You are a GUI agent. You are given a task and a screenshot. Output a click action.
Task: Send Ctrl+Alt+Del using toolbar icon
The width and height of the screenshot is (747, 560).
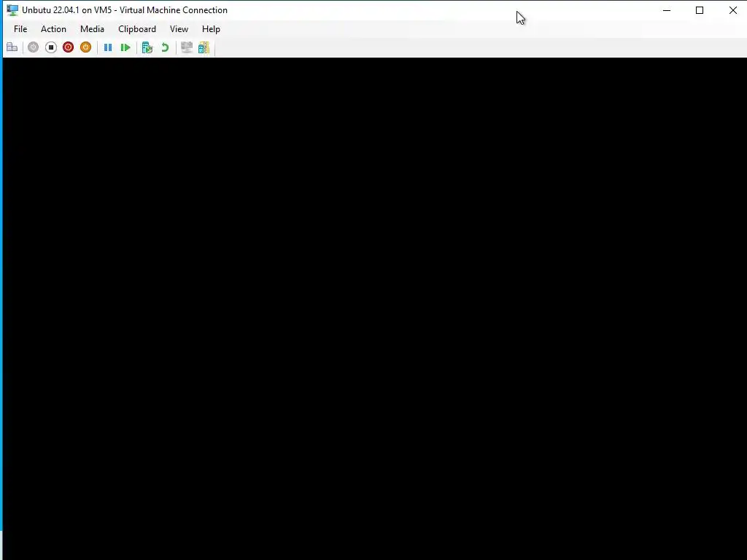[x=12, y=47]
